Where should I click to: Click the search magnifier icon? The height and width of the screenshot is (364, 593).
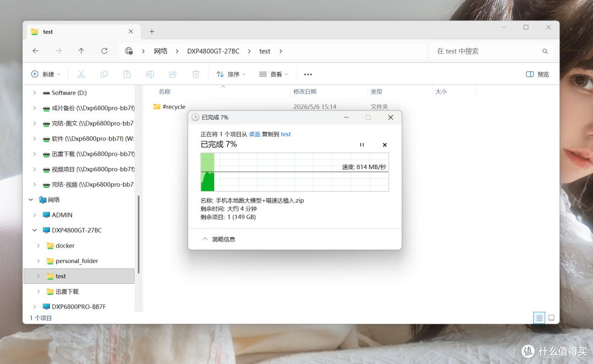[545, 51]
